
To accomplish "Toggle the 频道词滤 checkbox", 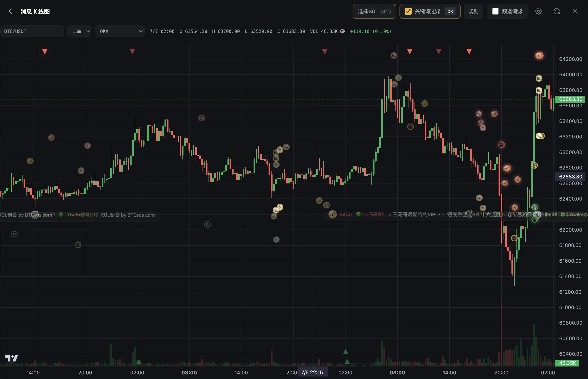I will coord(495,11).
